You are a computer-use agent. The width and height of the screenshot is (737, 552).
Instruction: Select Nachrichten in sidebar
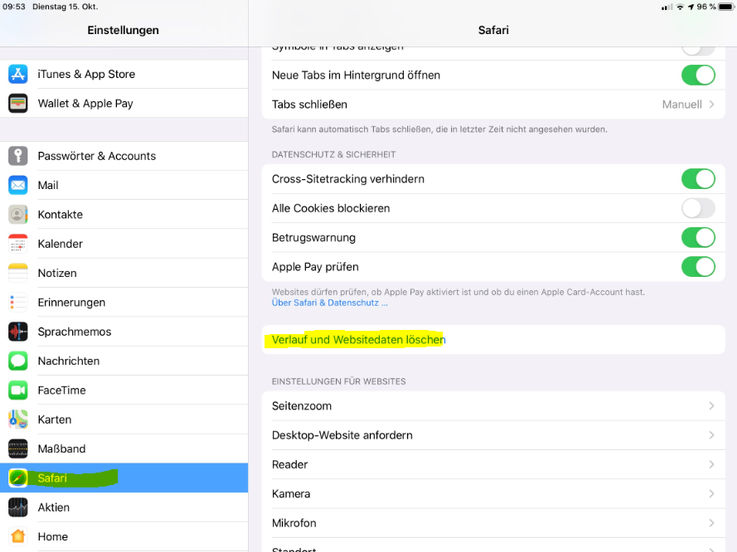tap(124, 361)
